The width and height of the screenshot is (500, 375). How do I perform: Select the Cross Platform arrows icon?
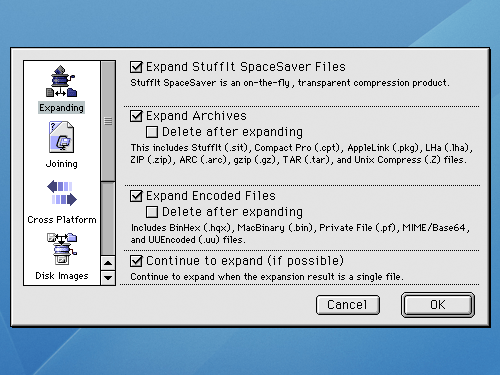(x=62, y=193)
